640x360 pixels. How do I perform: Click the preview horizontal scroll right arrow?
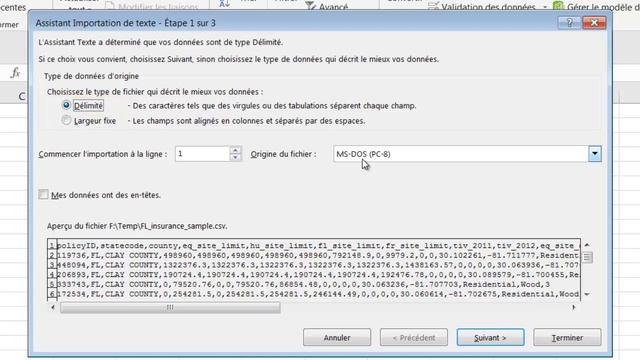[573, 307]
